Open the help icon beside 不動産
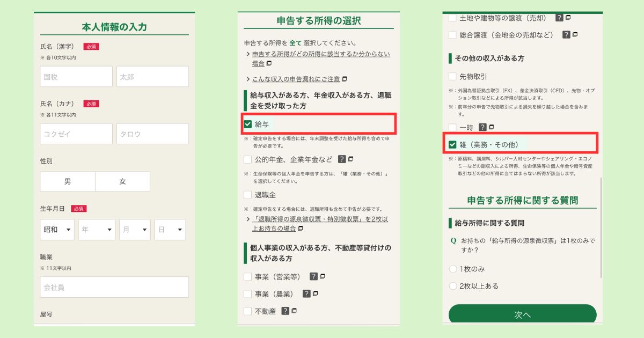644x338 pixels. click(x=286, y=311)
